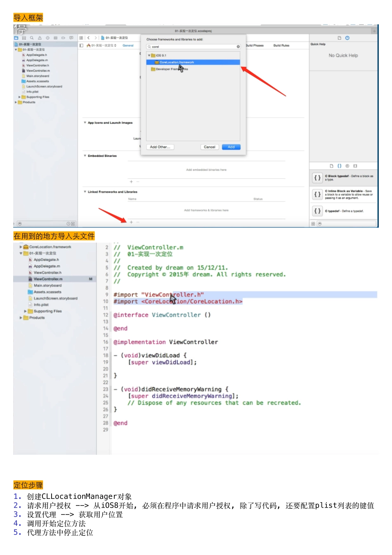Select CoreLocation.framework in the list
The height and width of the screenshot is (555, 392).
click(x=177, y=62)
